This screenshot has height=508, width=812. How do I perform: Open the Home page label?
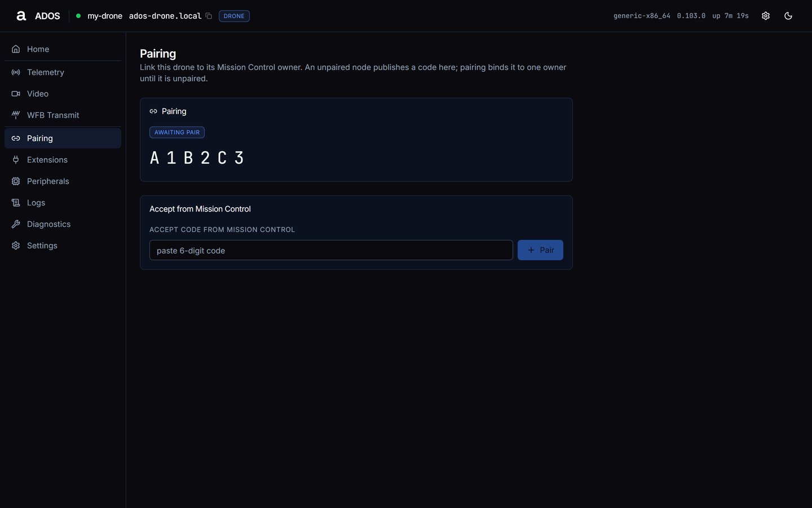pyautogui.click(x=38, y=49)
